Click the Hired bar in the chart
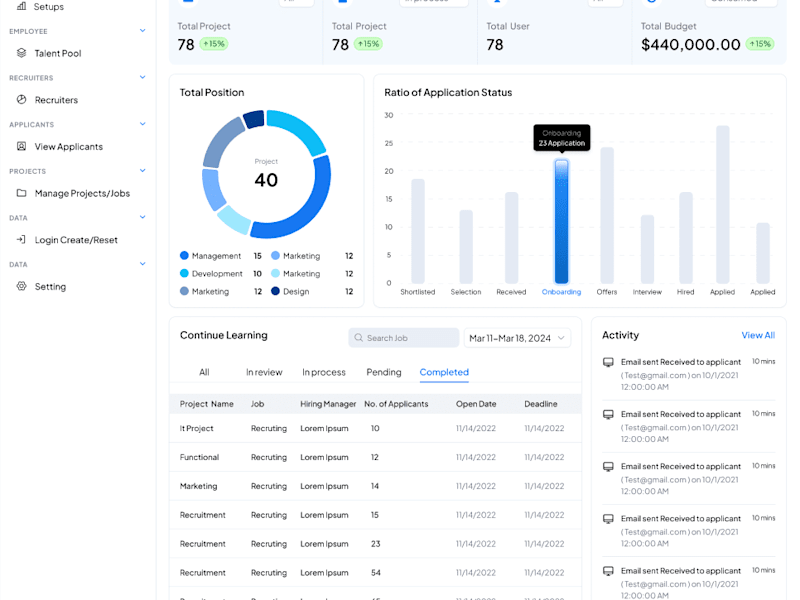 (686, 238)
